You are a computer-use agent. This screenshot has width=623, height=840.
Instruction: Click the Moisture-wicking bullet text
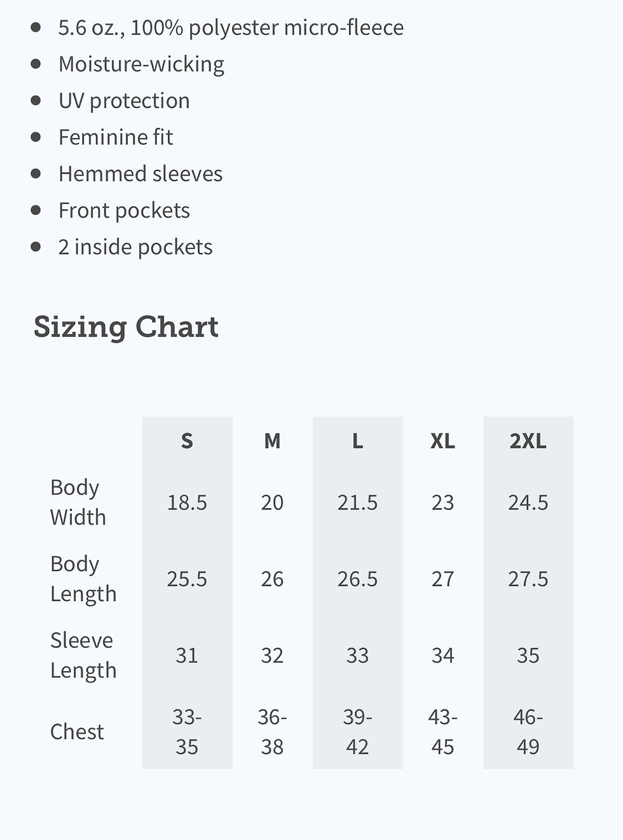(x=141, y=64)
